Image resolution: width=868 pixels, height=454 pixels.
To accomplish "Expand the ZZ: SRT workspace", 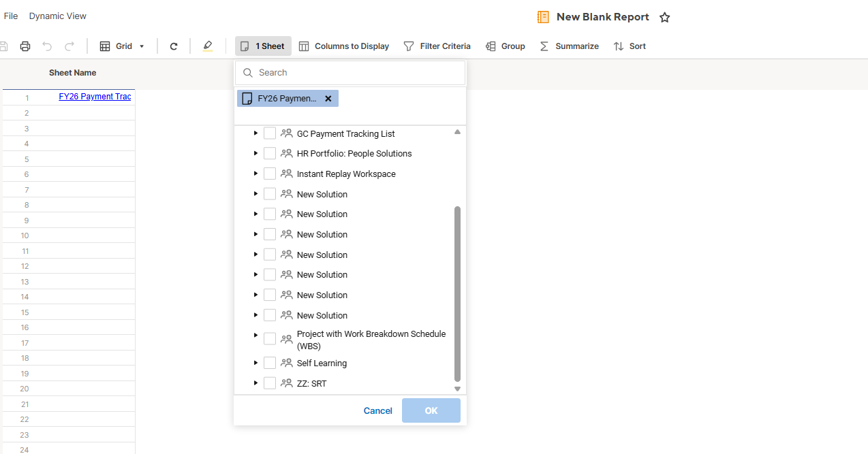I will click(x=255, y=383).
